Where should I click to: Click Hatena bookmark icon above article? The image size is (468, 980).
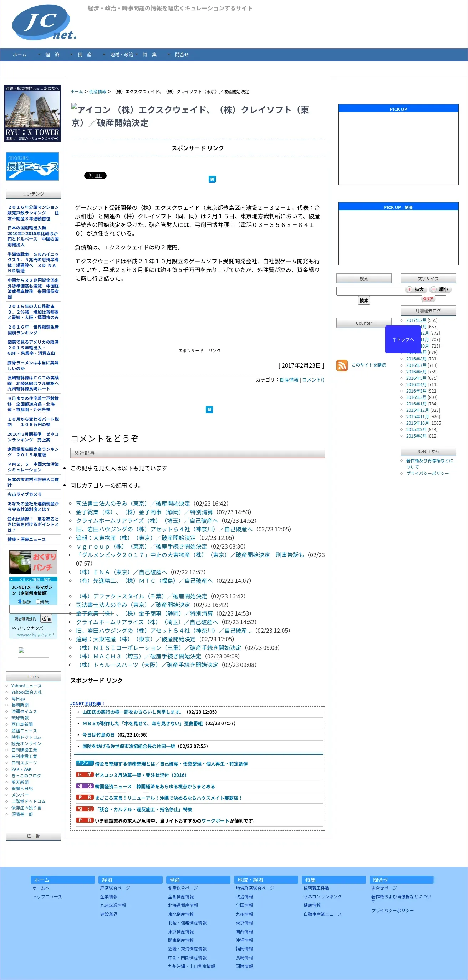[212, 179]
